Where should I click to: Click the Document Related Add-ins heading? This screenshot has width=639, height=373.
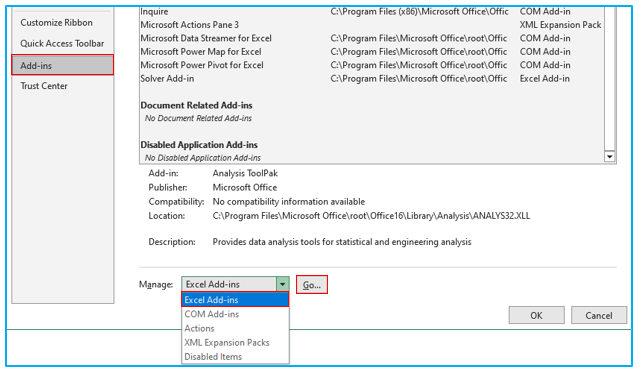(x=196, y=105)
